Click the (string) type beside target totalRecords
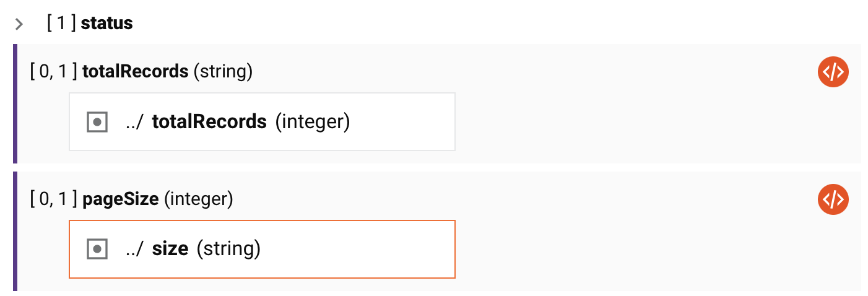This screenshot has height=296, width=868. (x=223, y=72)
